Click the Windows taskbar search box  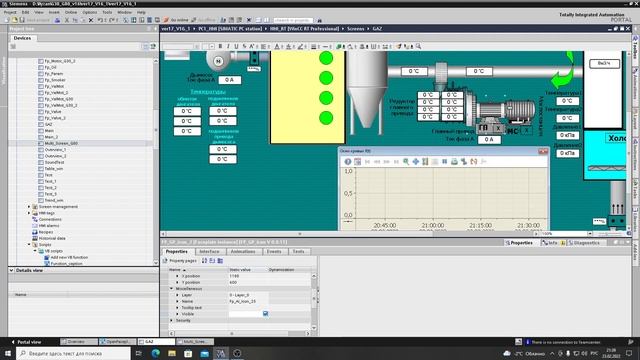[x=73, y=353]
